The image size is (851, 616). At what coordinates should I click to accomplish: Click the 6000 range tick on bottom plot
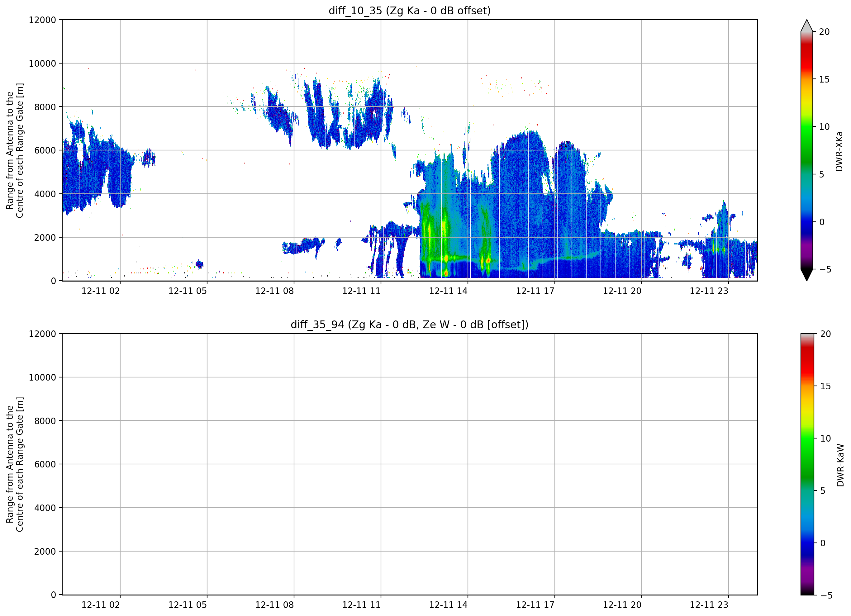45,464
